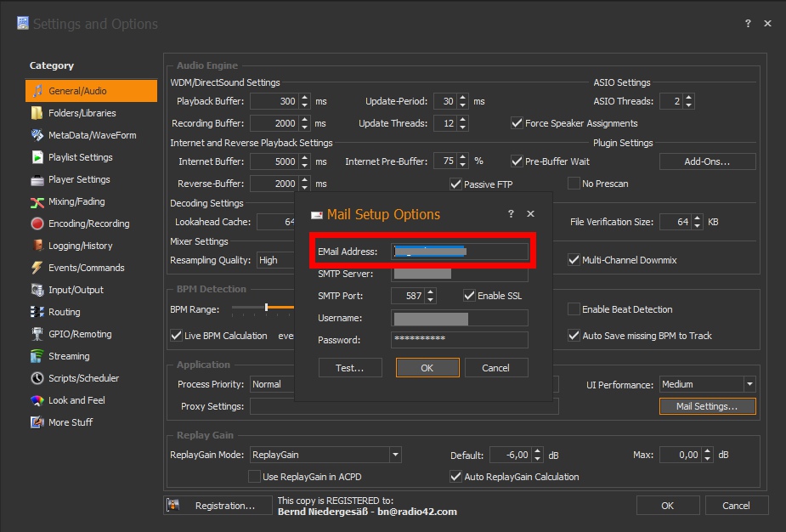Click the SMTP Password input field
This screenshot has width=786, height=532.
point(459,340)
